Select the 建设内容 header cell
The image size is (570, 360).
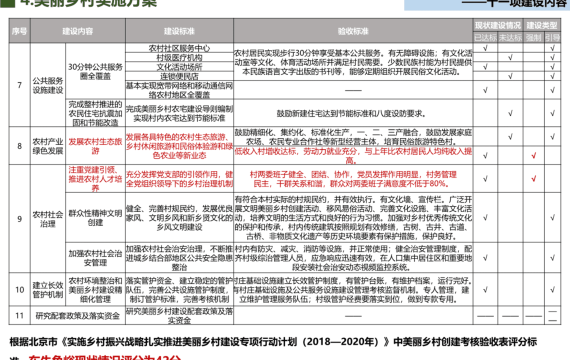click(x=78, y=31)
